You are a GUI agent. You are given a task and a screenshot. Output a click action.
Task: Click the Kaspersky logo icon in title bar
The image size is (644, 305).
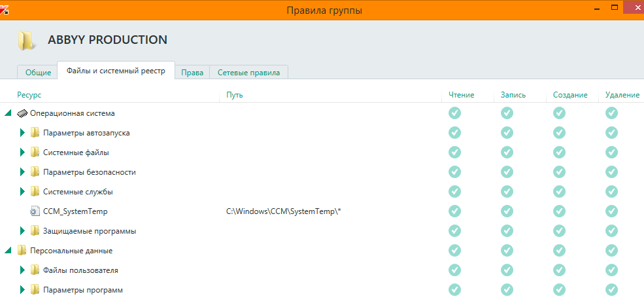[4, 10]
